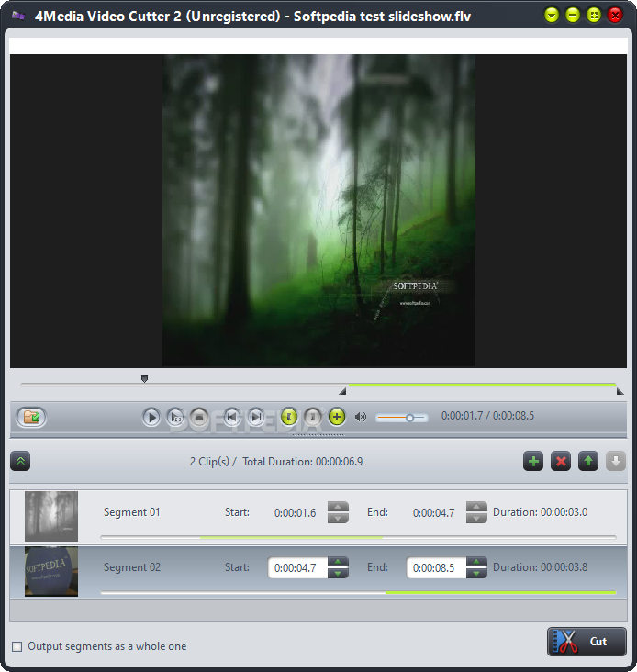Decrease Segment 02 end time
Viewport: 637px width, 672px height.
tap(476, 573)
